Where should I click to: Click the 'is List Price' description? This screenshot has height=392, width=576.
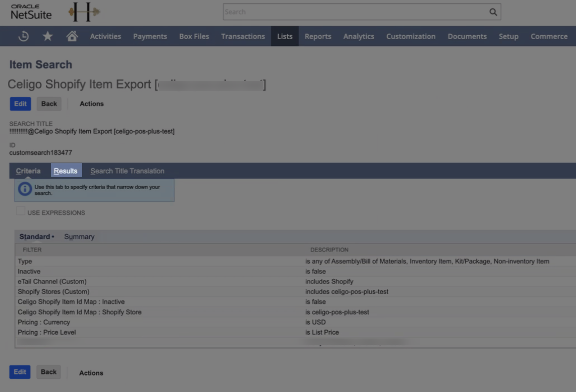point(322,332)
